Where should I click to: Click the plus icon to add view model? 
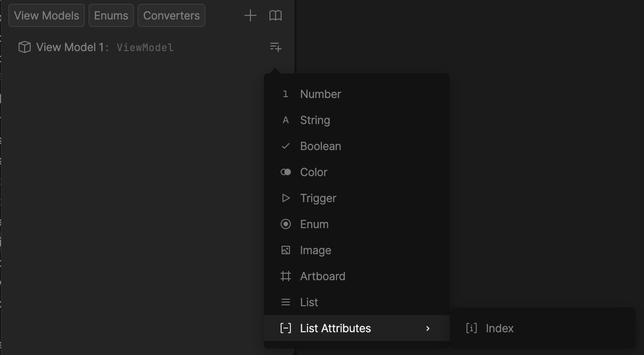coord(250,16)
